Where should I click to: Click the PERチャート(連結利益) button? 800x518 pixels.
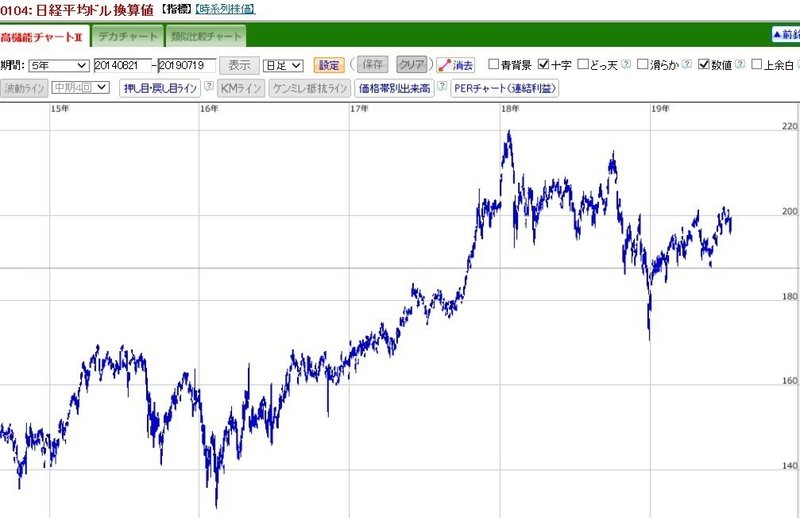505,88
